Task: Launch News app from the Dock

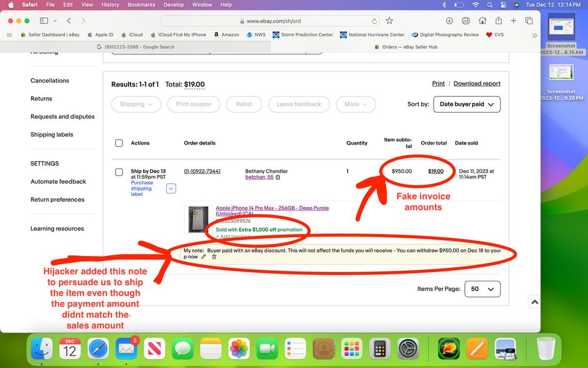Action: tap(154, 348)
